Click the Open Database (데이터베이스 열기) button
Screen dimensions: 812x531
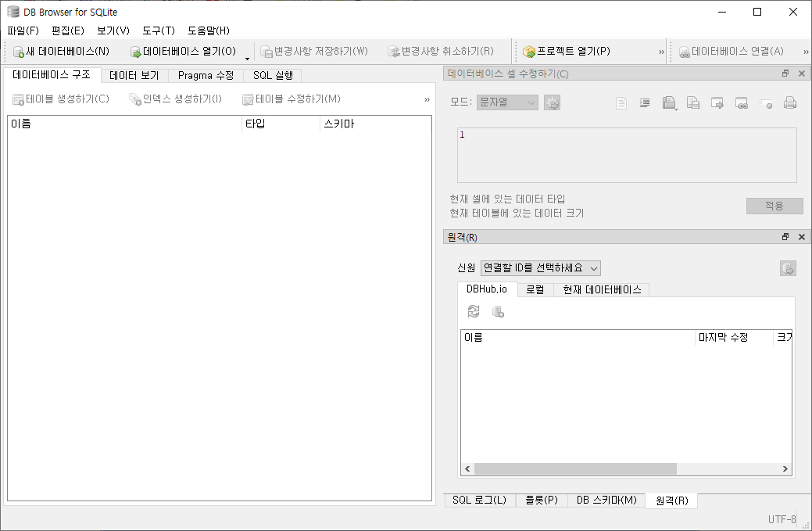tap(183, 52)
